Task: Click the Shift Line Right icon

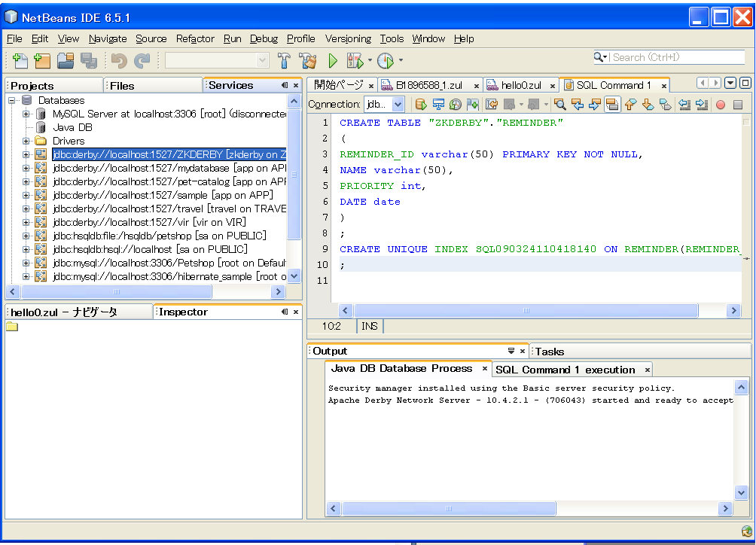Action: (702, 104)
